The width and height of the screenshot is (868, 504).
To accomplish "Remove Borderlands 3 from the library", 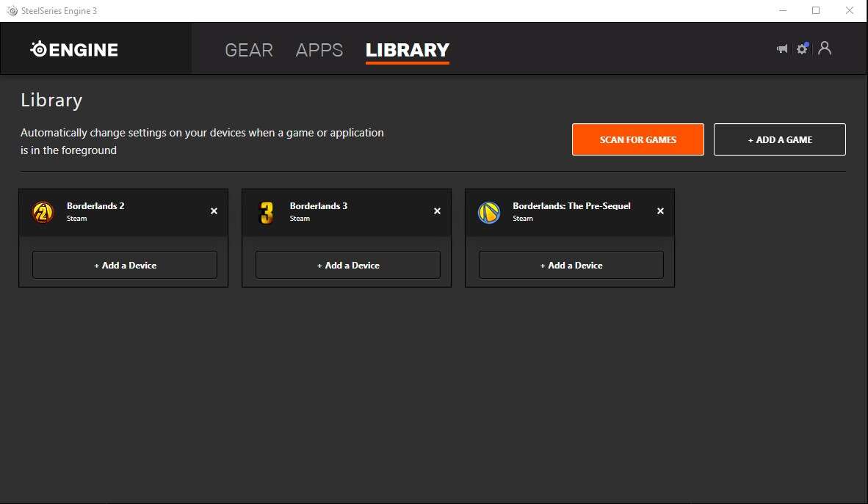I will pos(437,211).
